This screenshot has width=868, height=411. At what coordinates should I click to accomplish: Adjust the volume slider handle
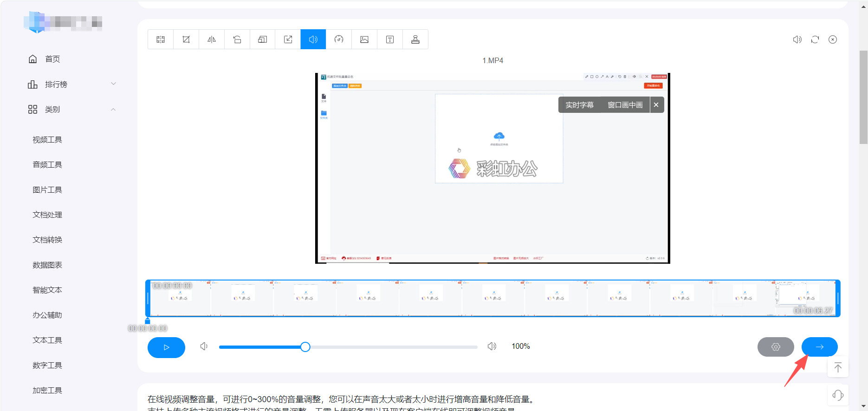coord(305,347)
